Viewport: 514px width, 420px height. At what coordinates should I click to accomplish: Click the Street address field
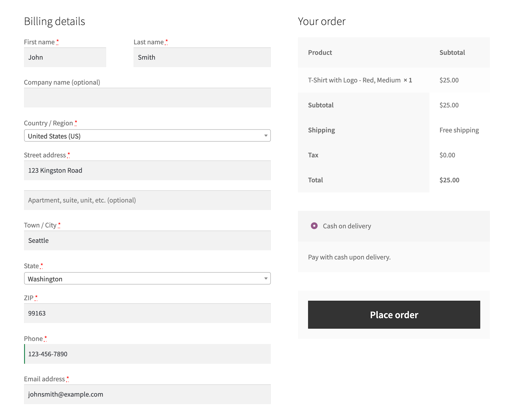(x=147, y=171)
